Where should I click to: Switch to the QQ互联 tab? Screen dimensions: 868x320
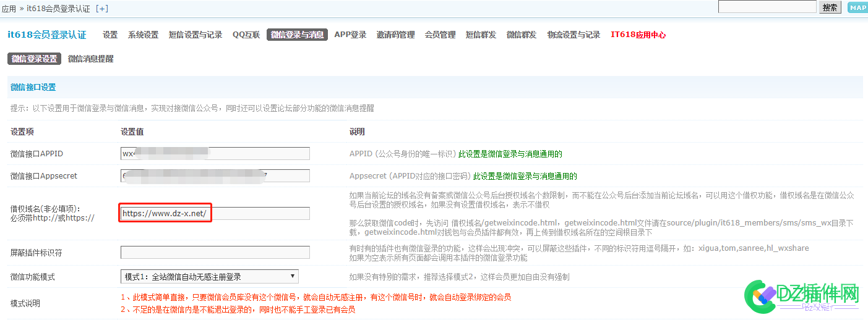[246, 35]
